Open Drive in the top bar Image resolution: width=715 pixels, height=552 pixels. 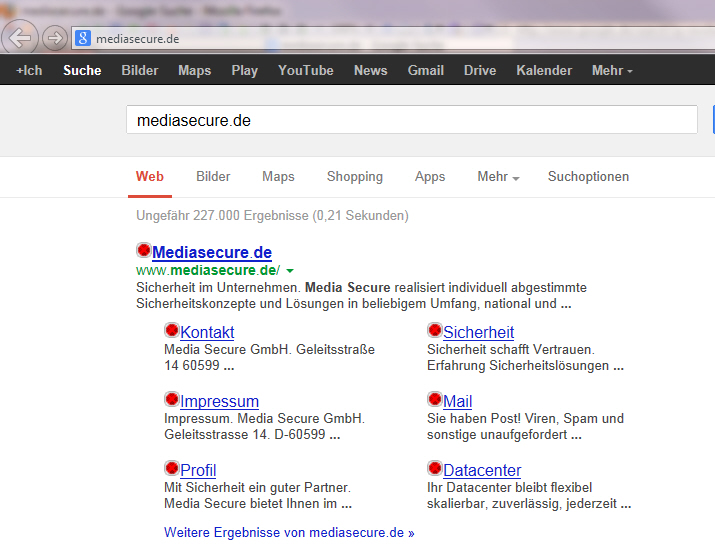click(x=480, y=71)
